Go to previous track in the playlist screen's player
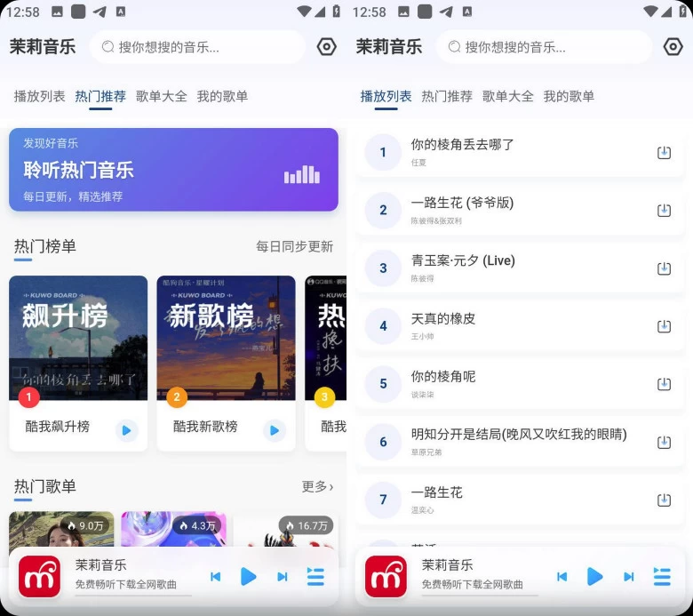The image size is (693, 616). click(562, 577)
